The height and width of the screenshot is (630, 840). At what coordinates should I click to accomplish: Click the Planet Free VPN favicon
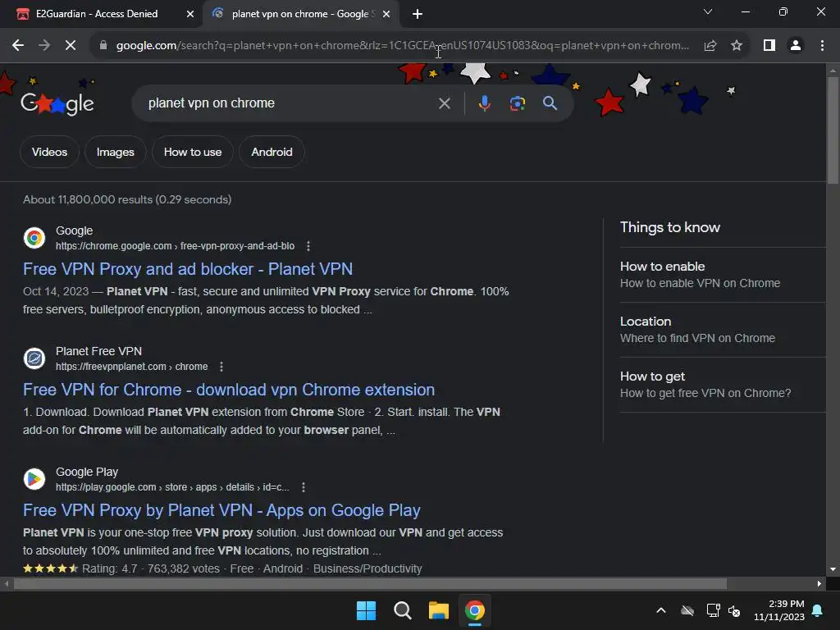coord(34,358)
